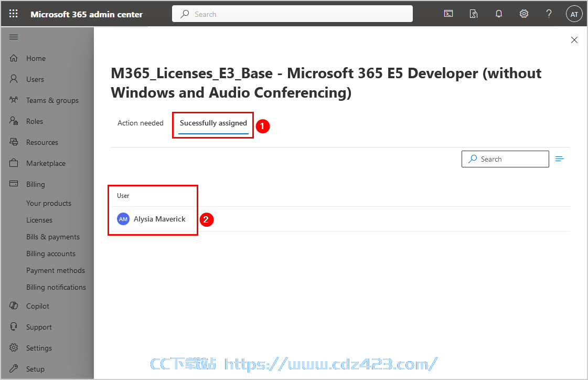Image resolution: width=588 pixels, height=380 pixels.
Task: Click the Marketplace bag icon
Action: coord(14,163)
